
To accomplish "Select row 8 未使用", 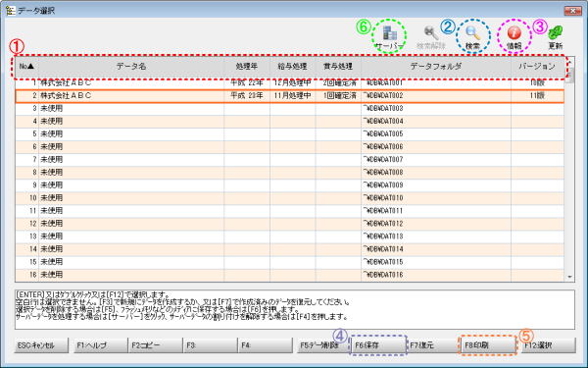I will 289,173.
